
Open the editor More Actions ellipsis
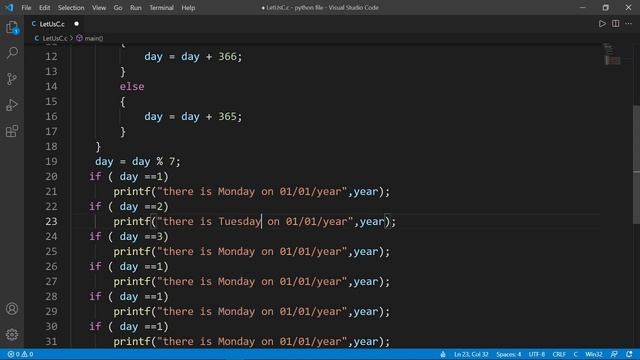(629, 24)
